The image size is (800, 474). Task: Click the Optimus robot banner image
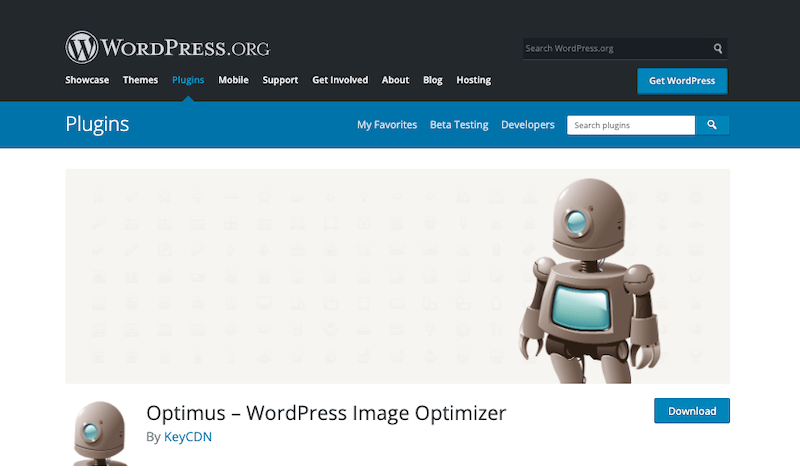(x=397, y=276)
